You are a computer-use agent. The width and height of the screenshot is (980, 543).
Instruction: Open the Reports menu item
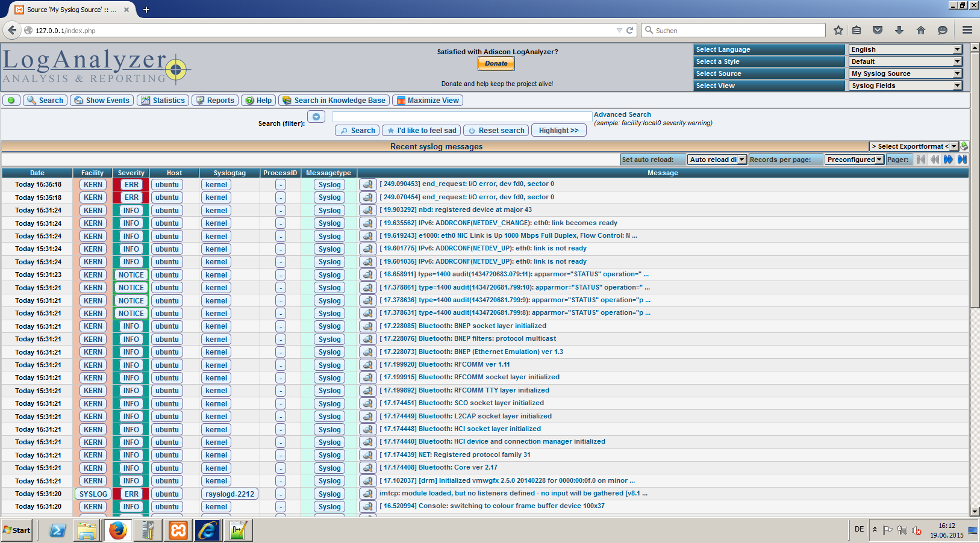pos(215,101)
